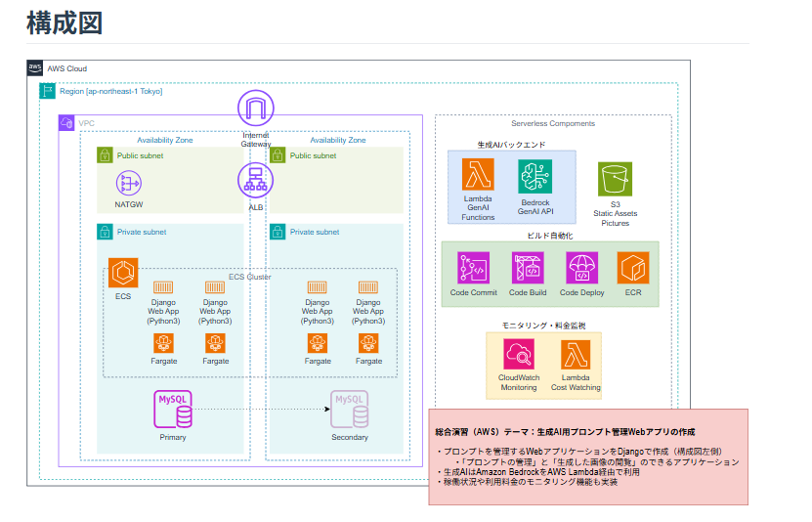Screen dimensions: 812x522
Task: Click the ECS service icon
Action: pos(123,273)
